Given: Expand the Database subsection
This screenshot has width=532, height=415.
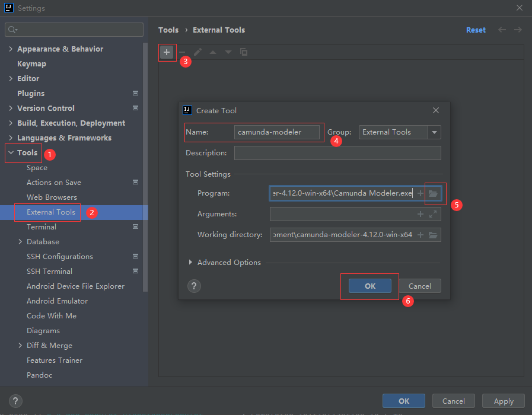Looking at the screenshot, I should tap(20, 242).
